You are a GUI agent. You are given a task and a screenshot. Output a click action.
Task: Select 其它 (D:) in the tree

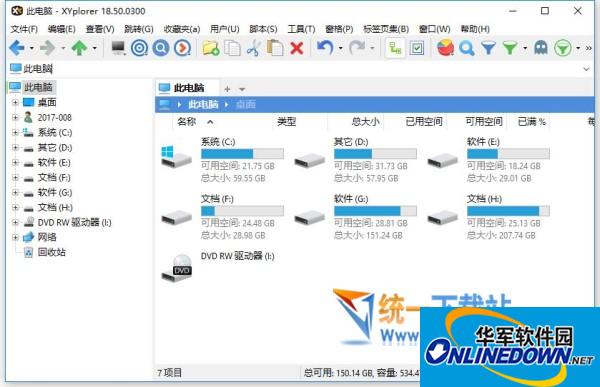click(55, 148)
